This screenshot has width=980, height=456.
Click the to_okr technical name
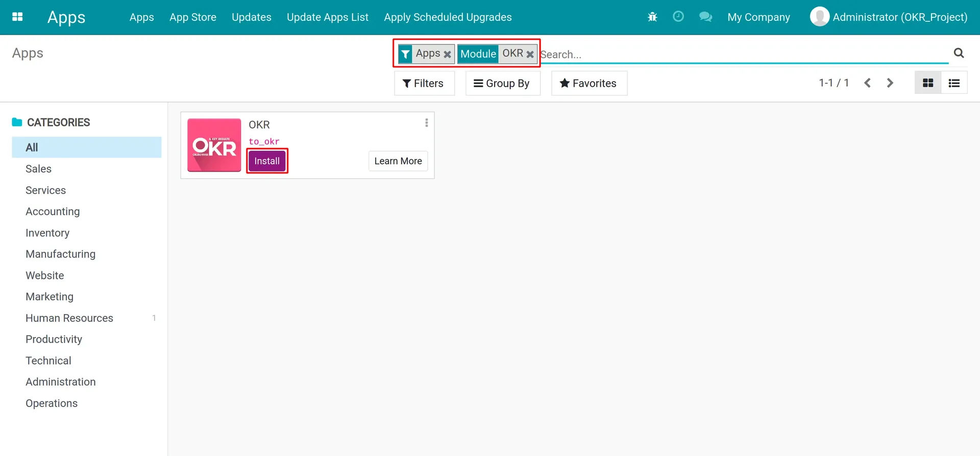pos(264,141)
